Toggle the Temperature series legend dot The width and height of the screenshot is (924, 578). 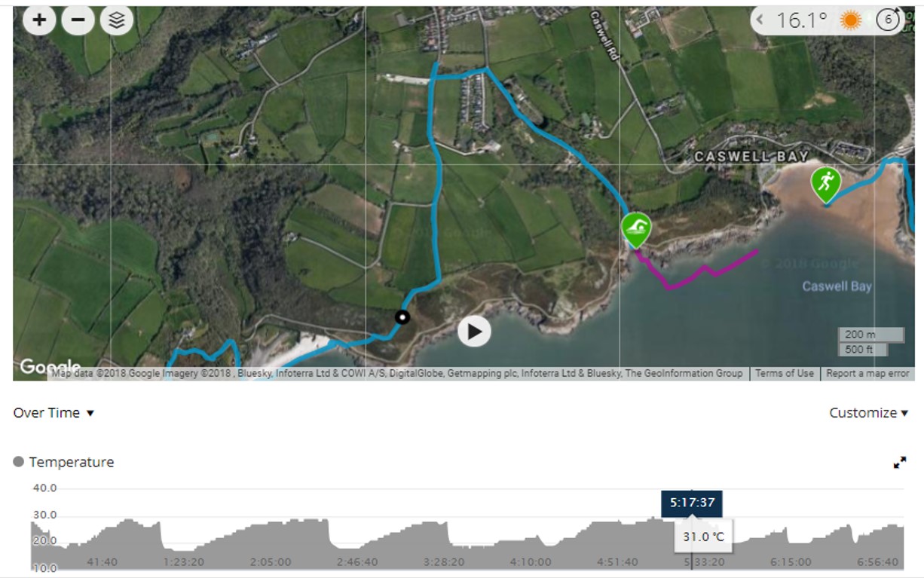click(x=19, y=462)
